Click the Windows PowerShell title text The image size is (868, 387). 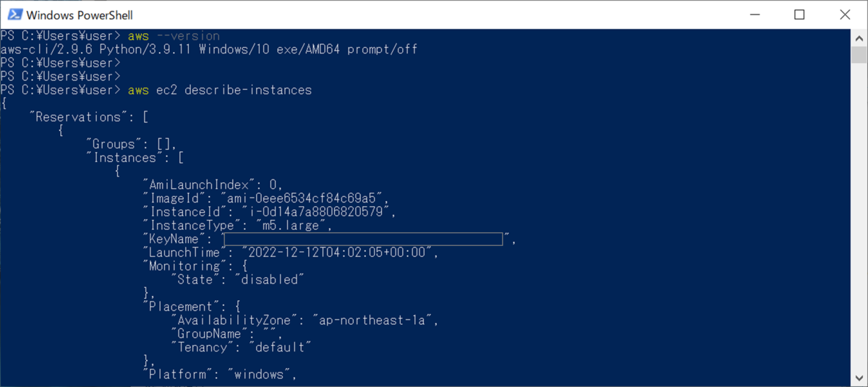[x=80, y=14]
